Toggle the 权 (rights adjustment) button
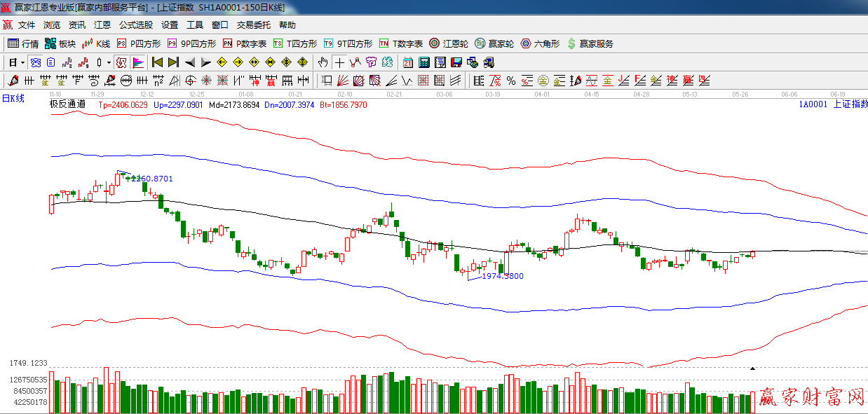 tap(121, 62)
